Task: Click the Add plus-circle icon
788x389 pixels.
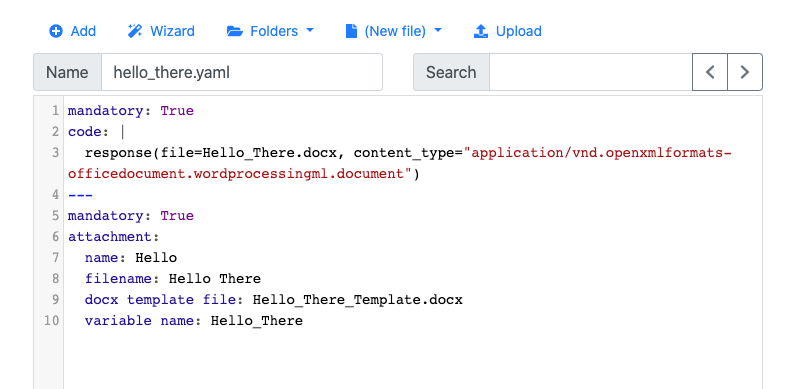Action: coord(56,31)
